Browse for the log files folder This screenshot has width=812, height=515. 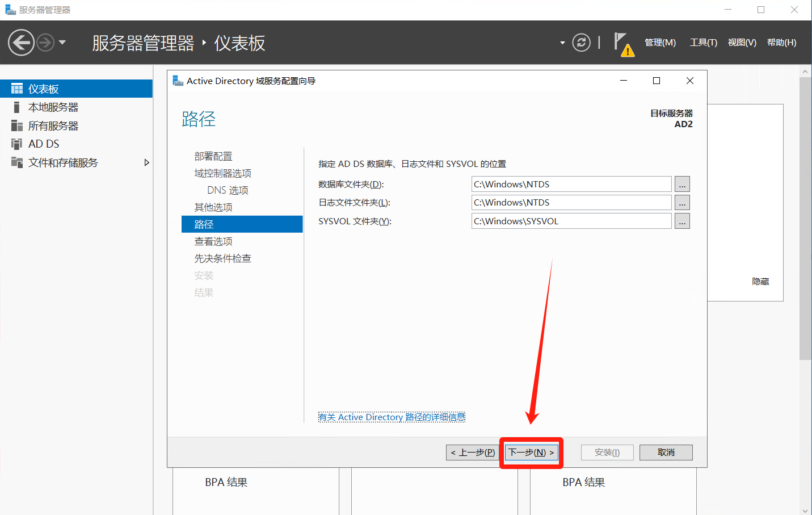pos(682,203)
